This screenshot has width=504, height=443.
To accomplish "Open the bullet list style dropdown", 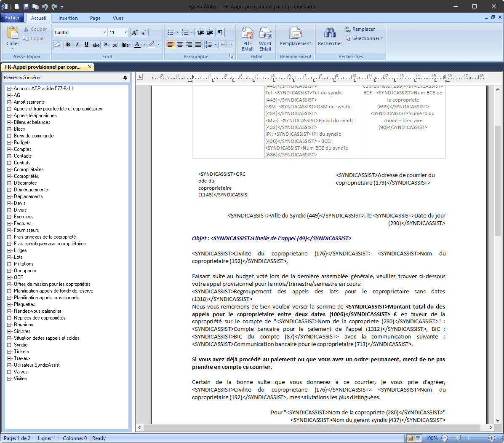I will pyautogui.click(x=177, y=32).
